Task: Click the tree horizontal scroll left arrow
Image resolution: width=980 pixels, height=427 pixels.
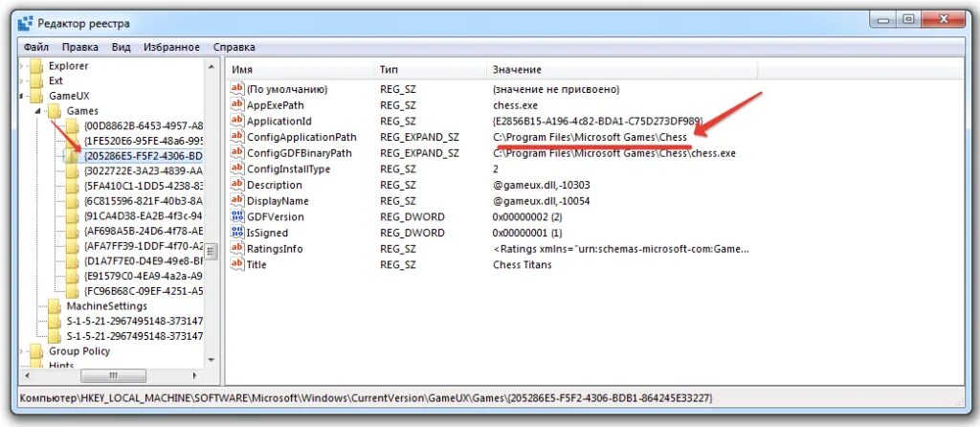Action: [26, 375]
